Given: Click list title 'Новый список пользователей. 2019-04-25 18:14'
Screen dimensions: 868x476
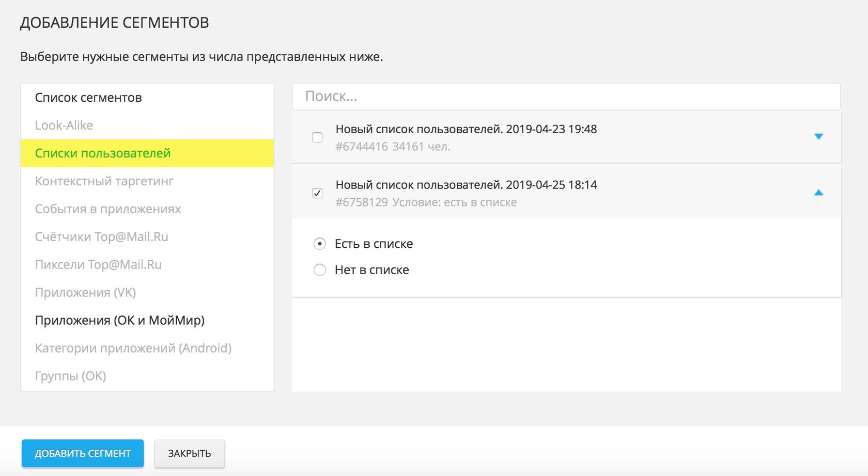Looking at the screenshot, I should (466, 185).
